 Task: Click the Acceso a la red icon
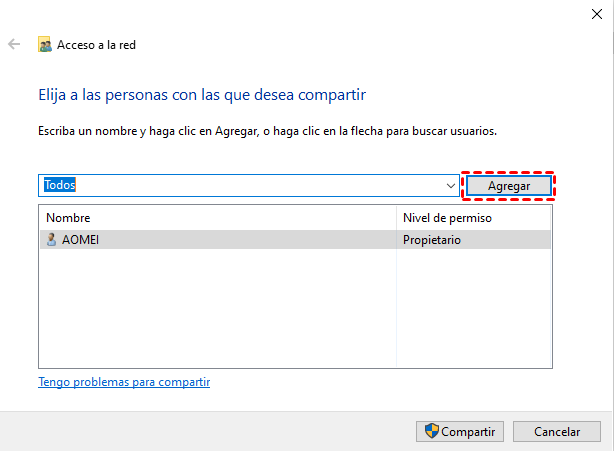45,45
